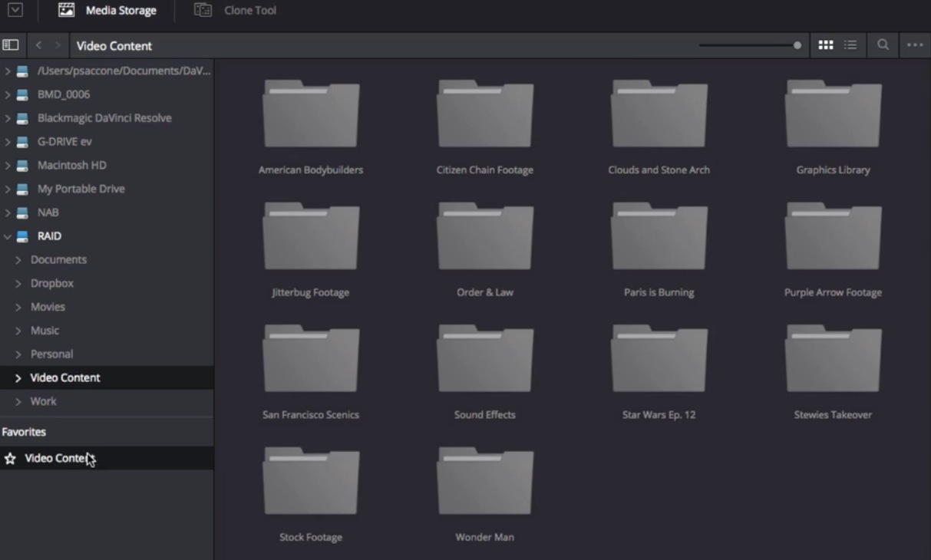This screenshot has width=931, height=560.
Task: Click the forward navigation arrow
Action: (58, 44)
